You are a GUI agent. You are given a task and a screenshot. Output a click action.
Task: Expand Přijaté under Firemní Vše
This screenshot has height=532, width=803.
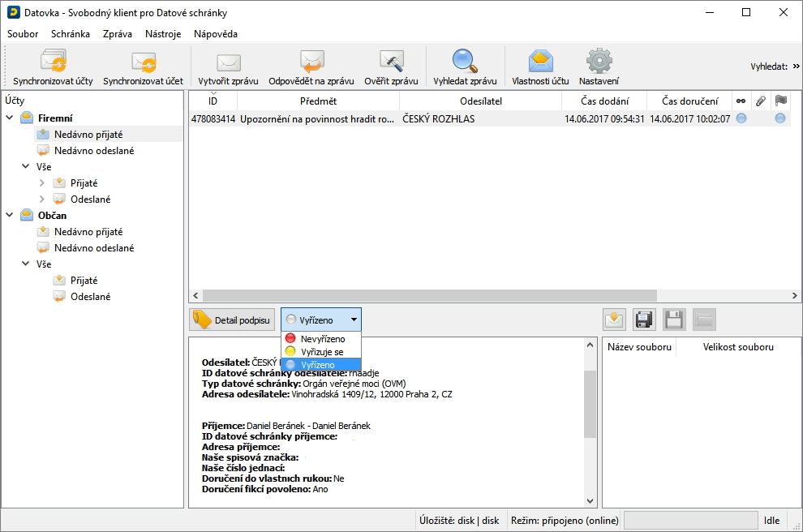pos(42,182)
